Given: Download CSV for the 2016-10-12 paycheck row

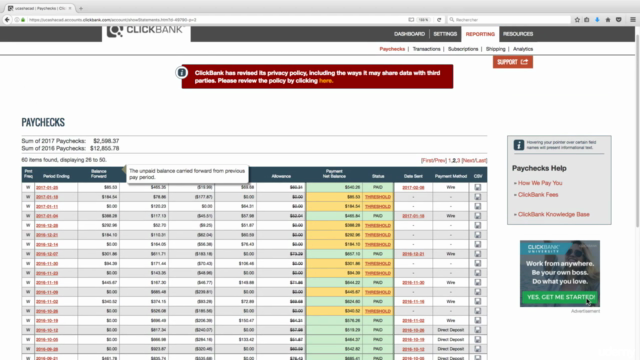Looking at the screenshot, I should point(478,330).
